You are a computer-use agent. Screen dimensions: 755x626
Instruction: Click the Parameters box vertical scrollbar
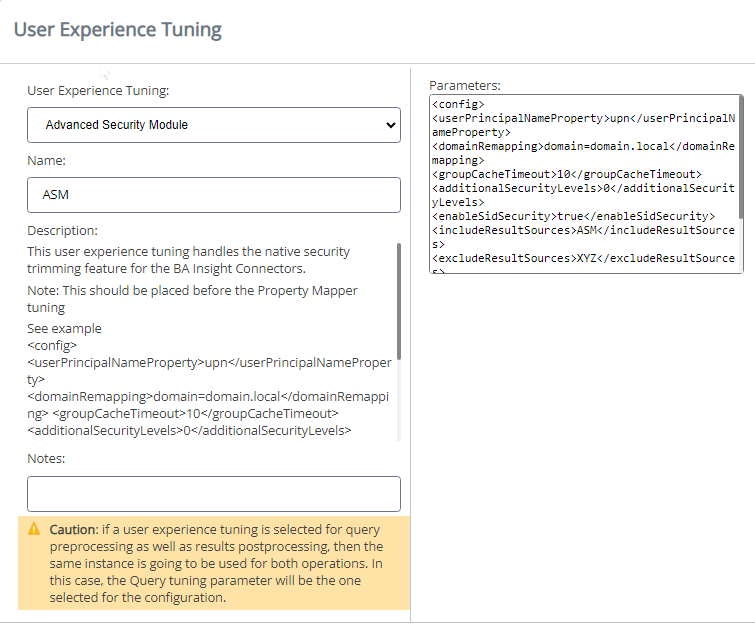(x=740, y=157)
